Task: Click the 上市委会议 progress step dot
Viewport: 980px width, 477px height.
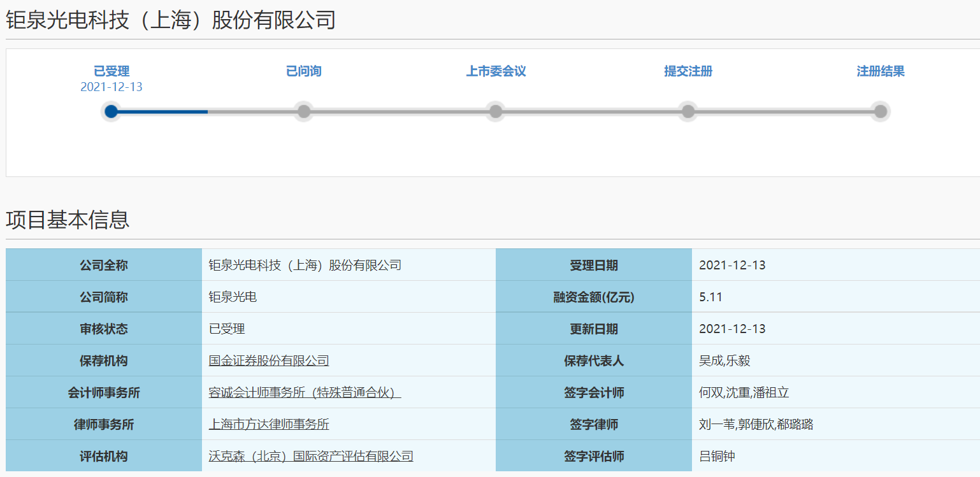Action: coord(496,111)
